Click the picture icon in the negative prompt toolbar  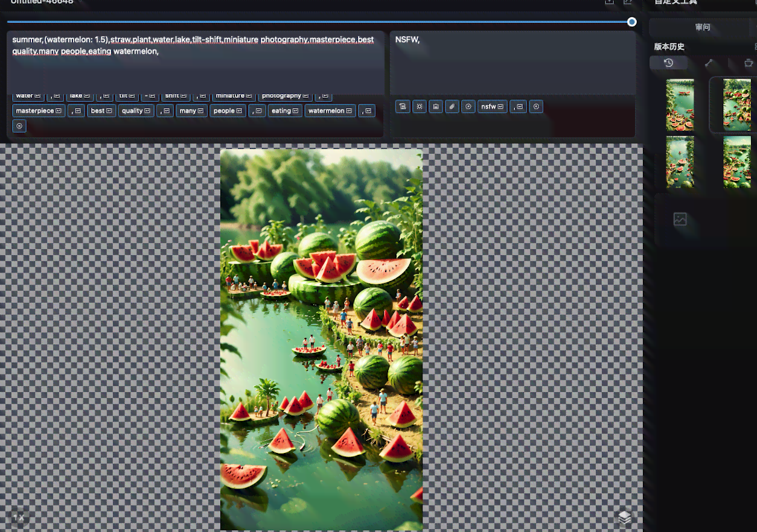[436, 107]
